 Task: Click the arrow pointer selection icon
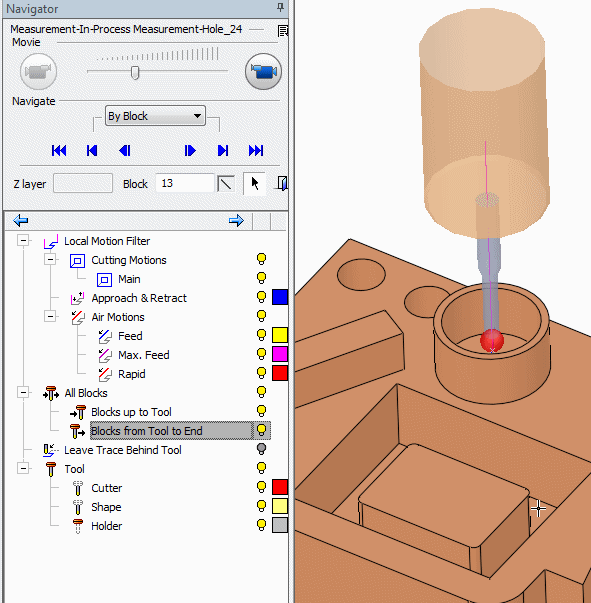click(255, 183)
